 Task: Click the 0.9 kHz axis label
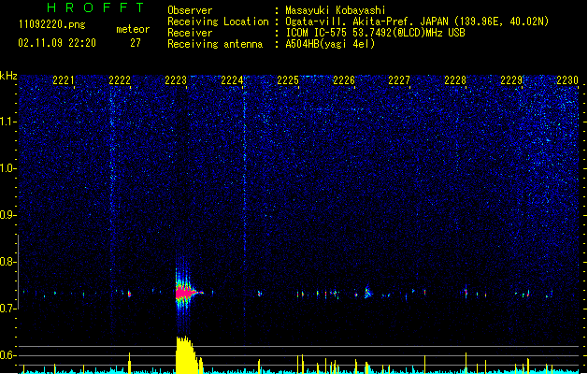pos(8,215)
